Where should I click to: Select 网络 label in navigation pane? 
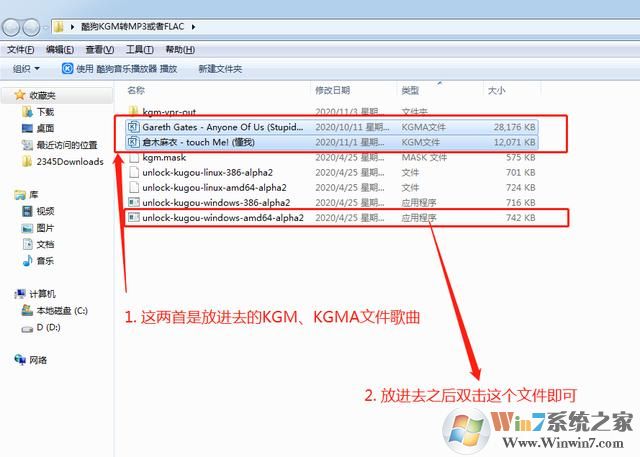click(38, 360)
